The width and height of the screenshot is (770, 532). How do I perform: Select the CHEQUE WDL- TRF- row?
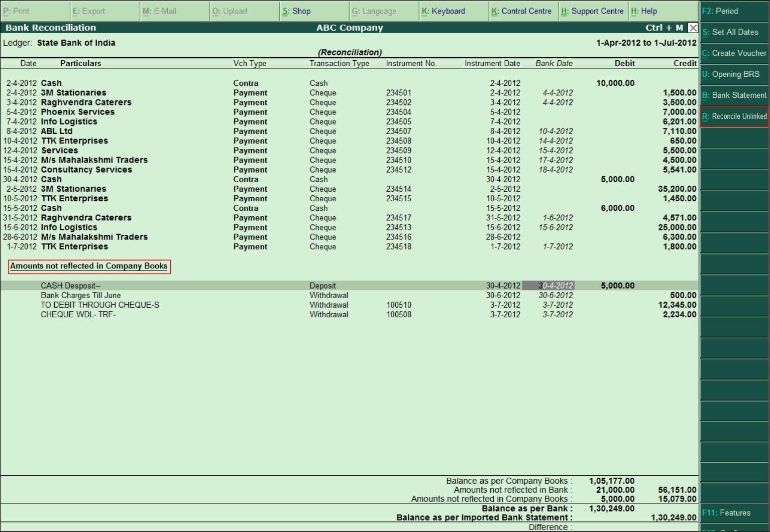[x=349, y=314]
